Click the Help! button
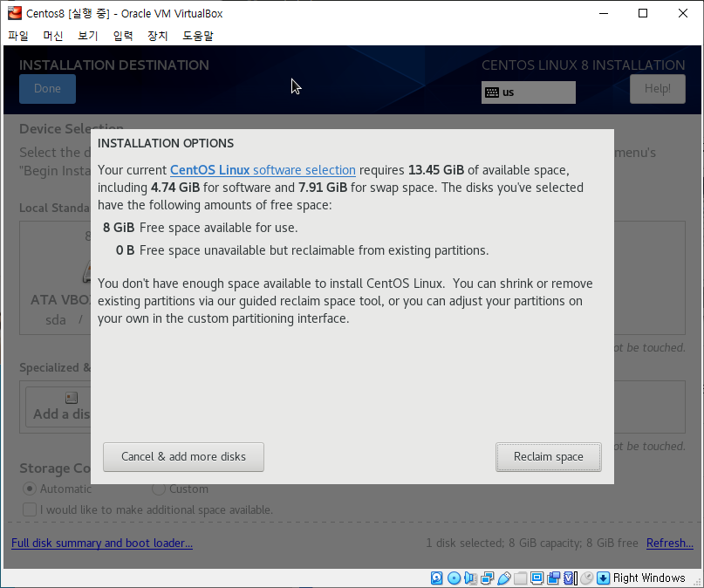This screenshot has width=704, height=588. 657,89
